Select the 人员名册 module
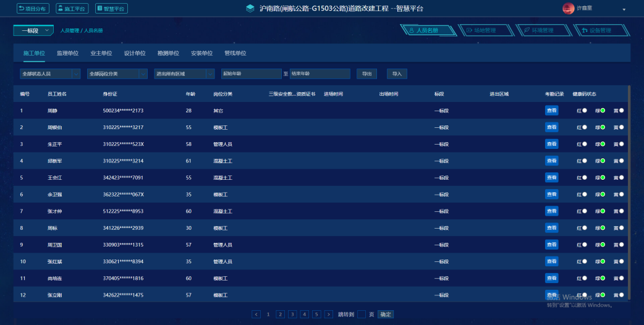Image resolution: width=644 pixels, height=325 pixels. tap(428, 30)
